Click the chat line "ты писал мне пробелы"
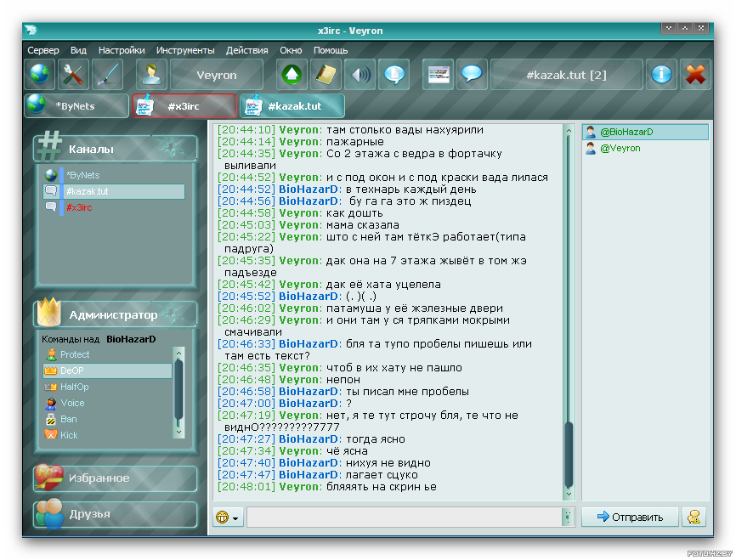736x560 pixels. pyautogui.click(x=407, y=392)
